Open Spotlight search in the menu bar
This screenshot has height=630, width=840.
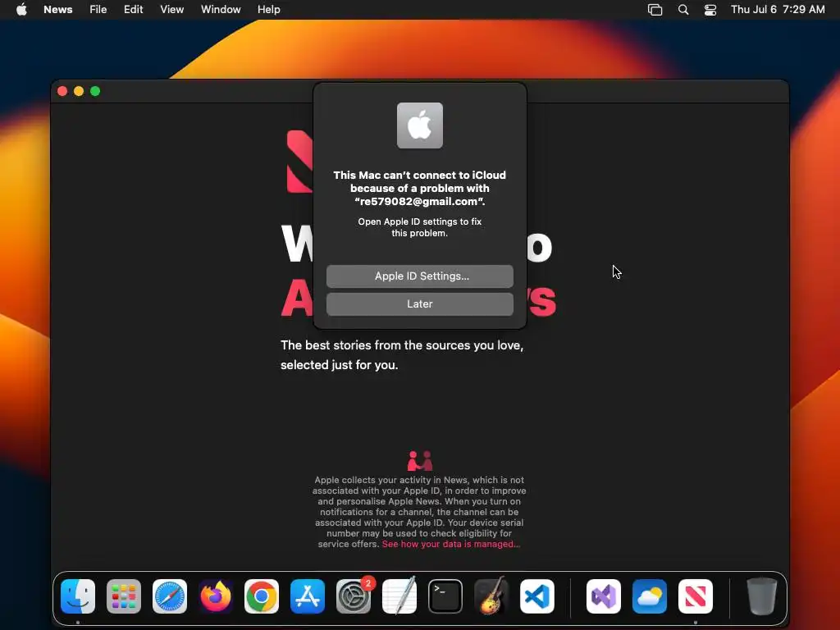point(683,10)
